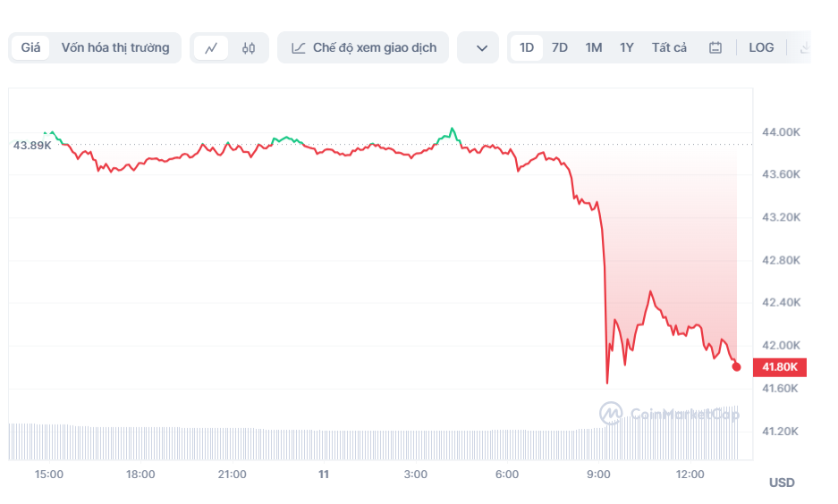The height and width of the screenshot is (504, 838).
Task: Show the Tất cả (all) time range
Action: [669, 48]
